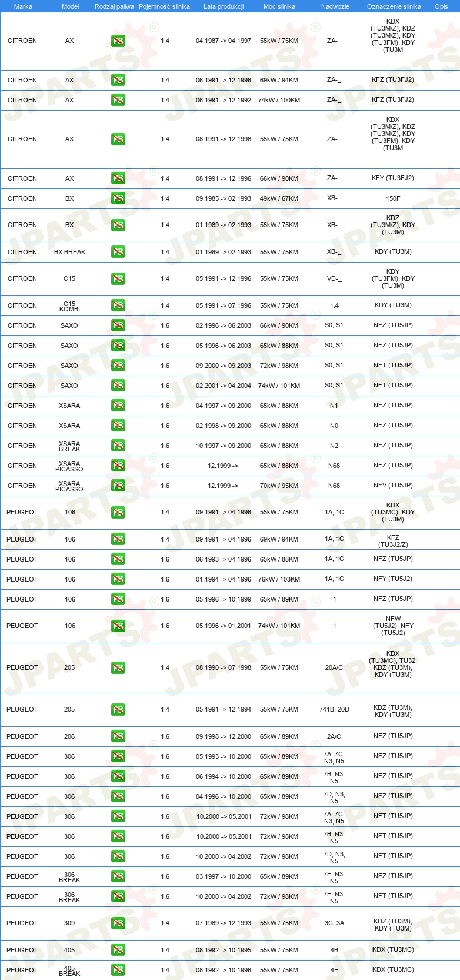Select the 'KFZ (TU3J2/Z)' engine code
This screenshot has height=980, width=460.
[x=393, y=541]
